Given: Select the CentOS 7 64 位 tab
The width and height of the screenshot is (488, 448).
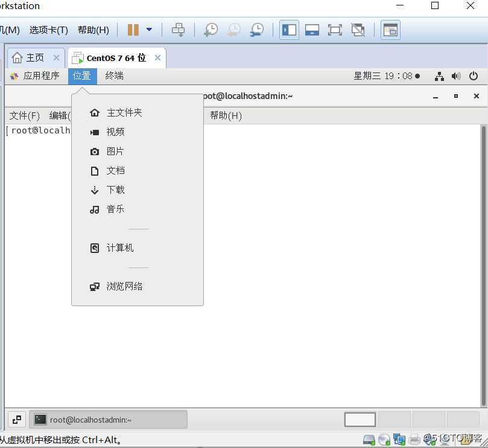Looking at the screenshot, I should [x=116, y=58].
